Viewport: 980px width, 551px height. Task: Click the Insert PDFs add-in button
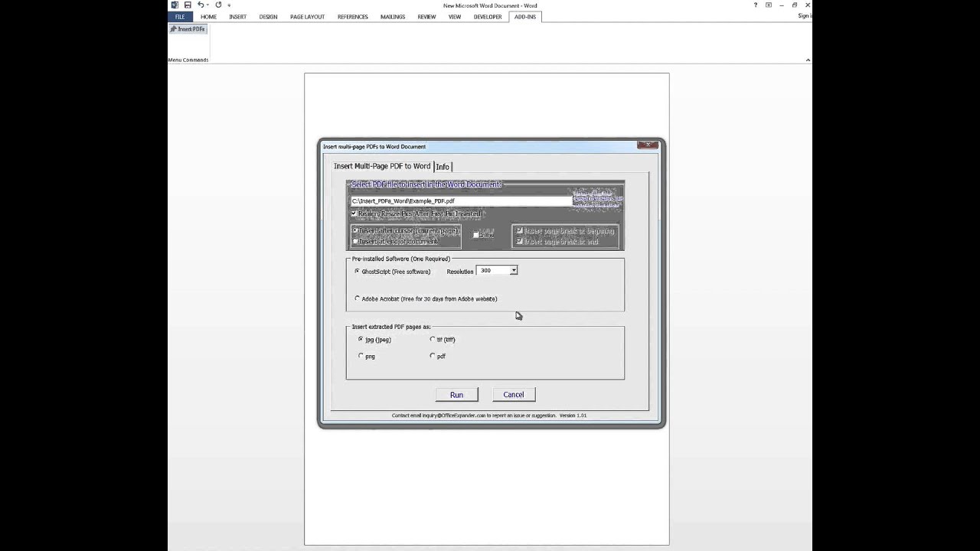click(188, 29)
